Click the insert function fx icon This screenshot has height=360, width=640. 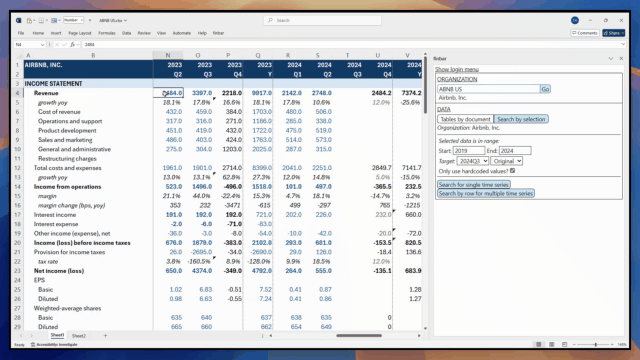coord(72,44)
